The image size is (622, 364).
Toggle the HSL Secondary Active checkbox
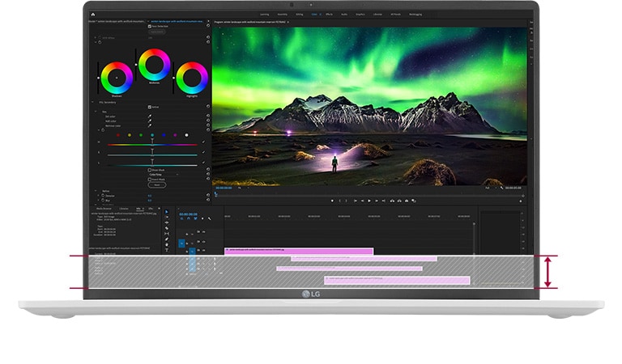pos(149,107)
